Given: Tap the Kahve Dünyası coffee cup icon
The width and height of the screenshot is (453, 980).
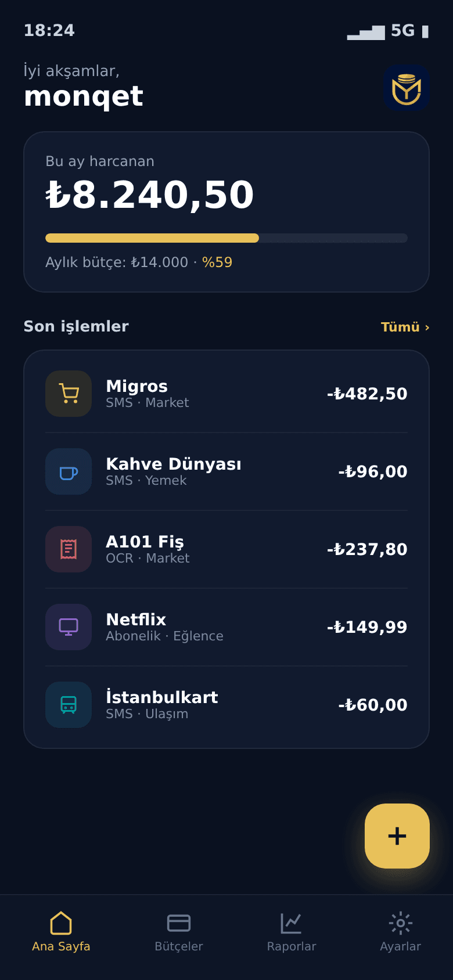Looking at the screenshot, I should (x=69, y=471).
